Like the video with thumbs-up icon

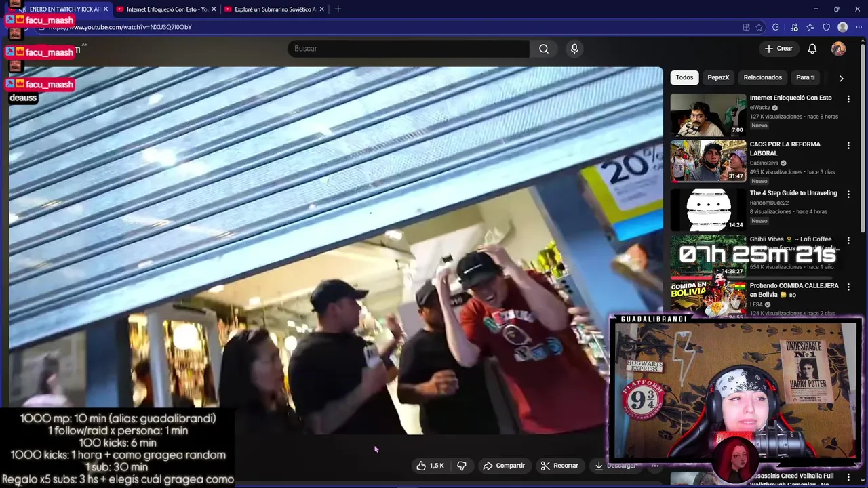(430, 466)
